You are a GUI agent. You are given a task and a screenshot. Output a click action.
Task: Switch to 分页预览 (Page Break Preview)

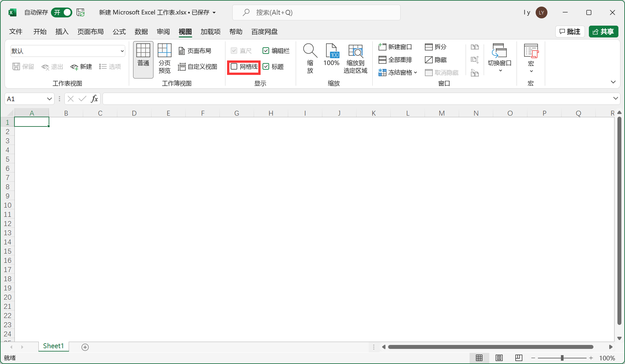164,59
